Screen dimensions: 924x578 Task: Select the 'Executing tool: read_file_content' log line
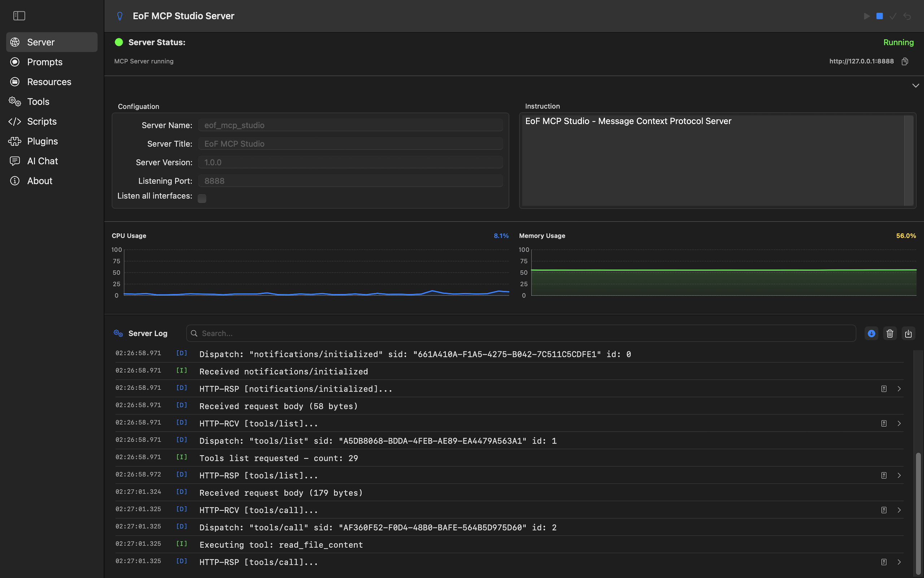pyautogui.click(x=509, y=545)
